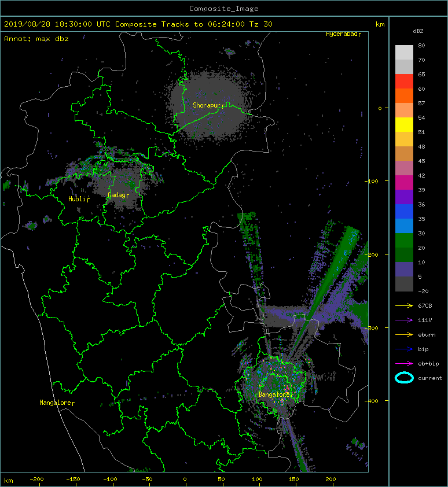Select the orange 57 dBZ swatch

[x=404, y=96]
